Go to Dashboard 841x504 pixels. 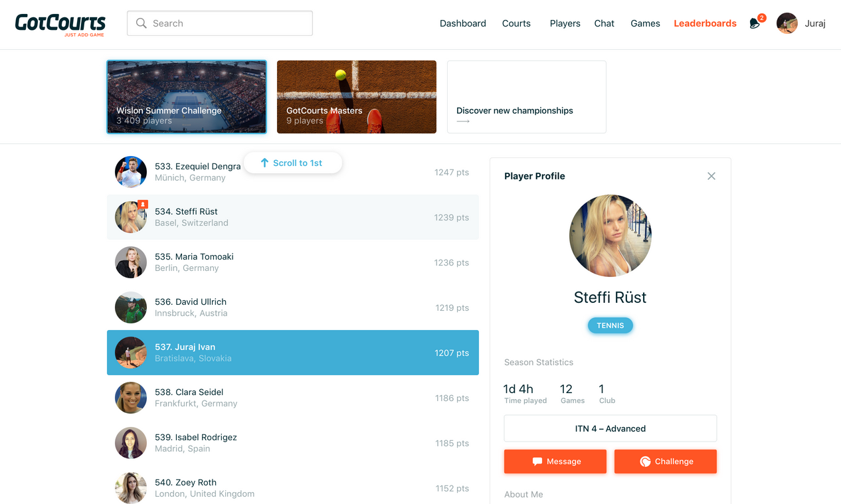pos(463,23)
